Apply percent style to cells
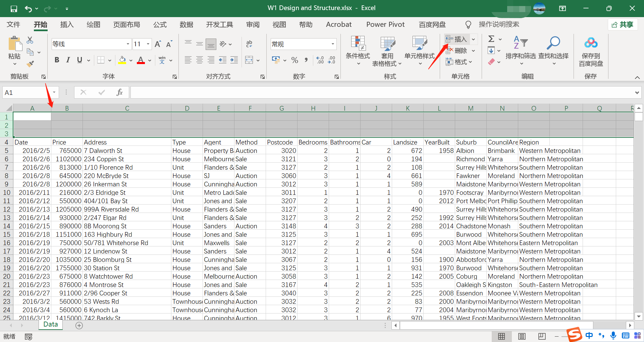 point(294,60)
